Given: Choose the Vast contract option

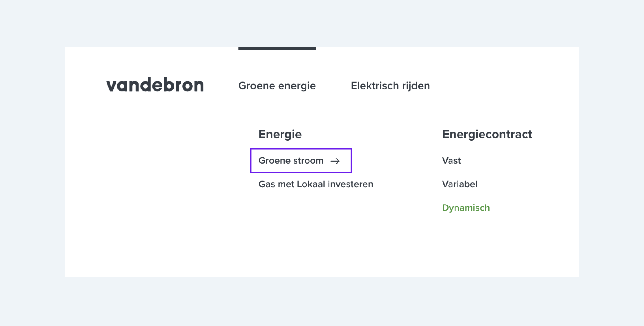Looking at the screenshot, I should tap(451, 161).
